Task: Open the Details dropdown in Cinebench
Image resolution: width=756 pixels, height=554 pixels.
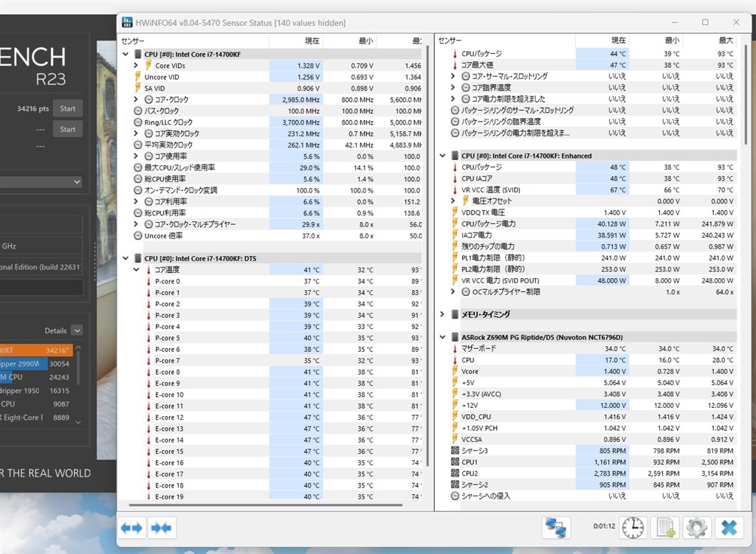Action: coord(77,330)
